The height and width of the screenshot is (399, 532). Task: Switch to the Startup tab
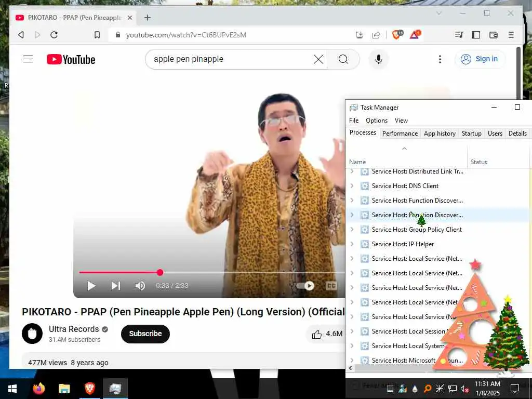[471, 134]
